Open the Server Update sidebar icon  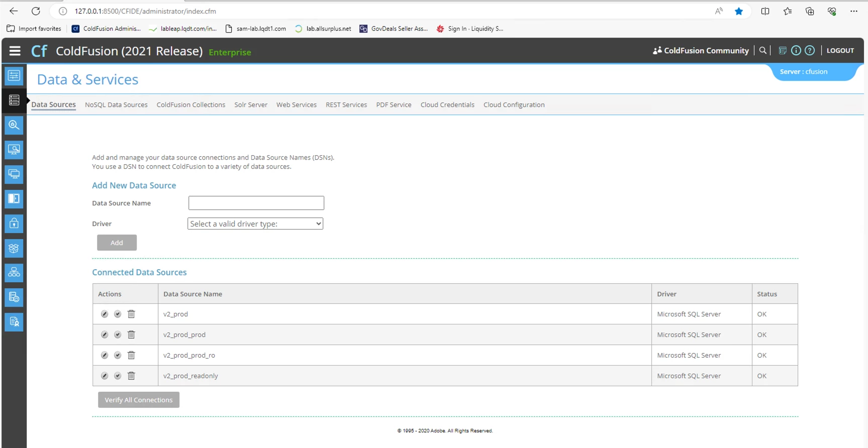click(14, 297)
